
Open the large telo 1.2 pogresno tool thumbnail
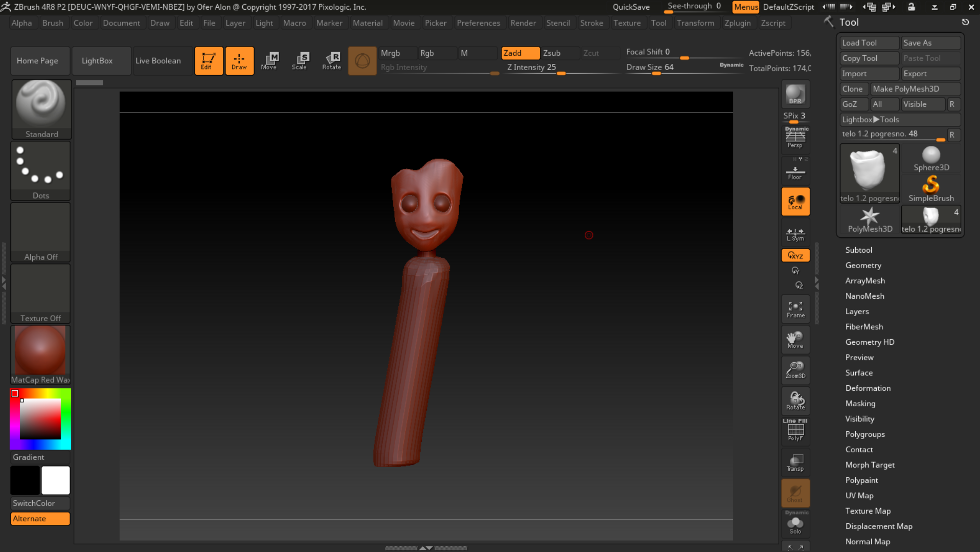pyautogui.click(x=870, y=174)
